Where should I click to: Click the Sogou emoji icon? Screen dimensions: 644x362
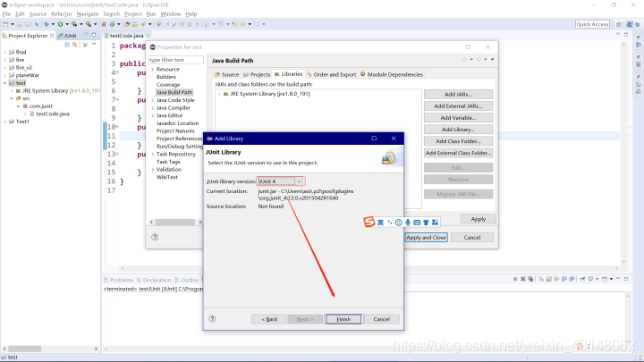point(398,223)
